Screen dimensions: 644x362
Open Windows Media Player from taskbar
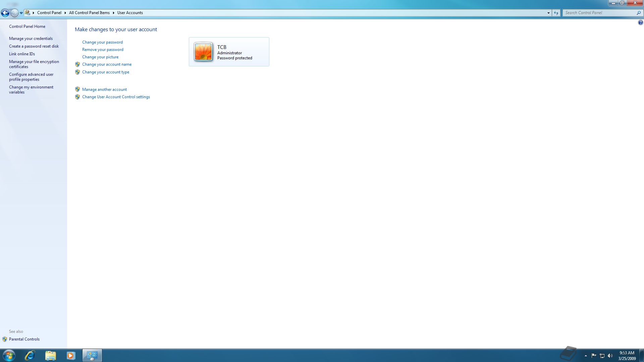point(71,355)
